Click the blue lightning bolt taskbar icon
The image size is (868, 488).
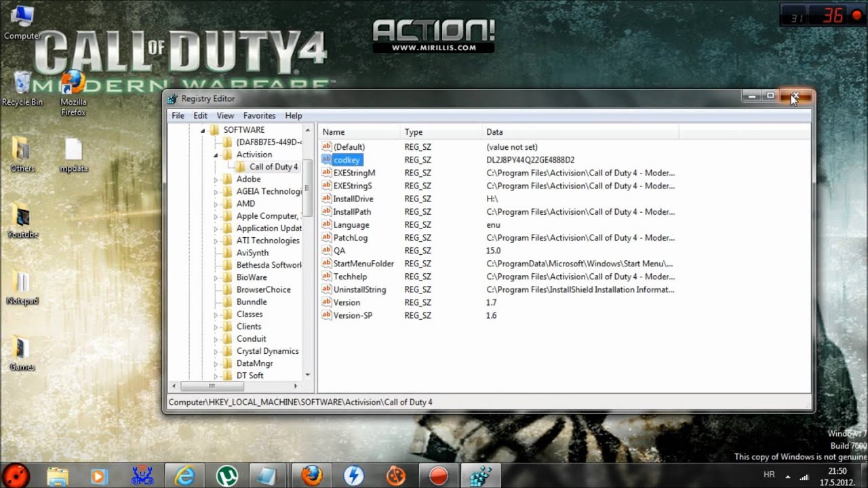coord(353,476)
